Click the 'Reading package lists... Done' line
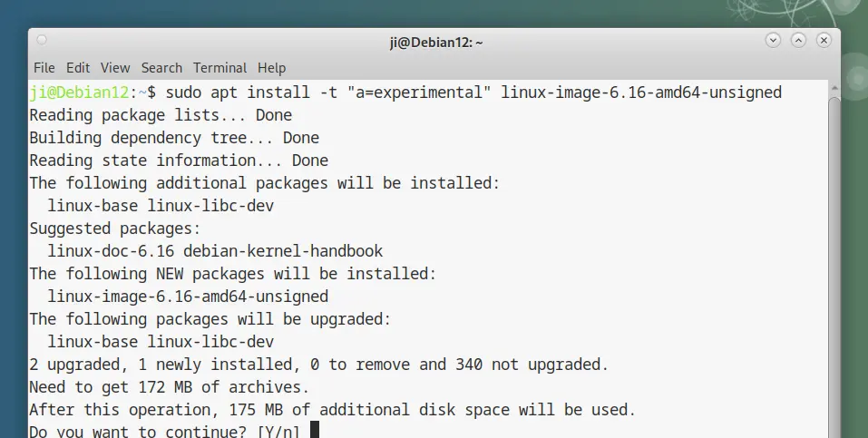 (161, 115)
